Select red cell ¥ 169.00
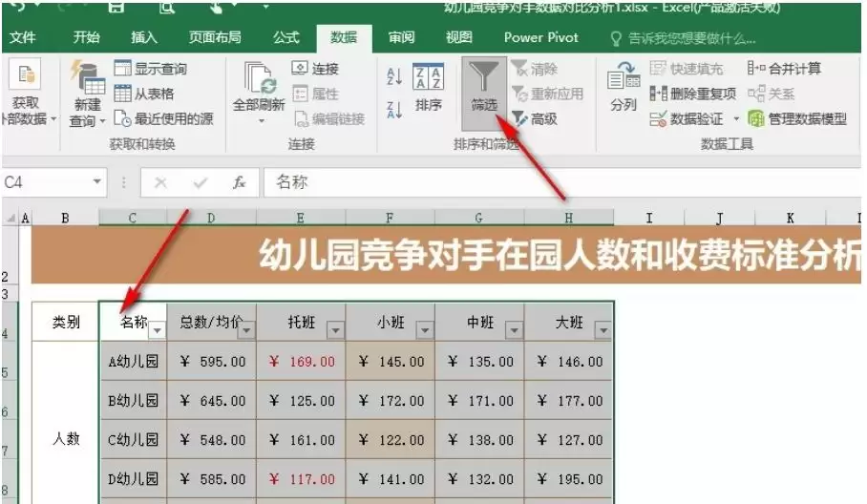The image size is (867, 504). coord(301,362)
